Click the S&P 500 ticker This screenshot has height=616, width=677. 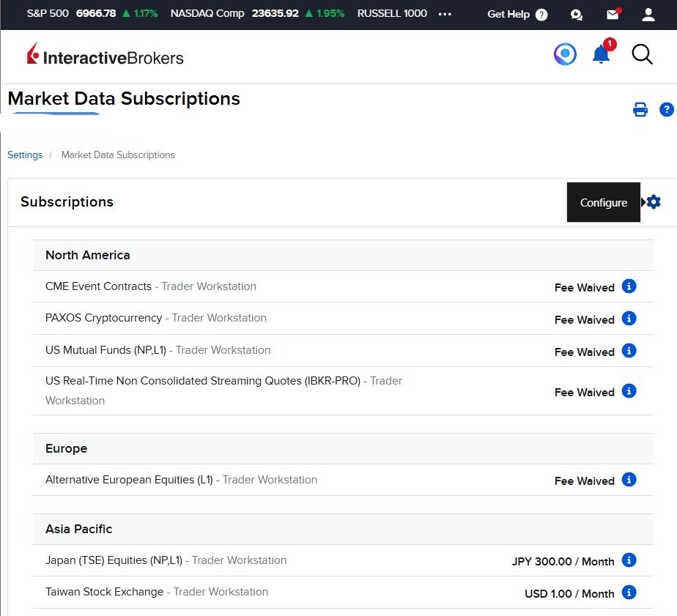[x=92, y=13]
